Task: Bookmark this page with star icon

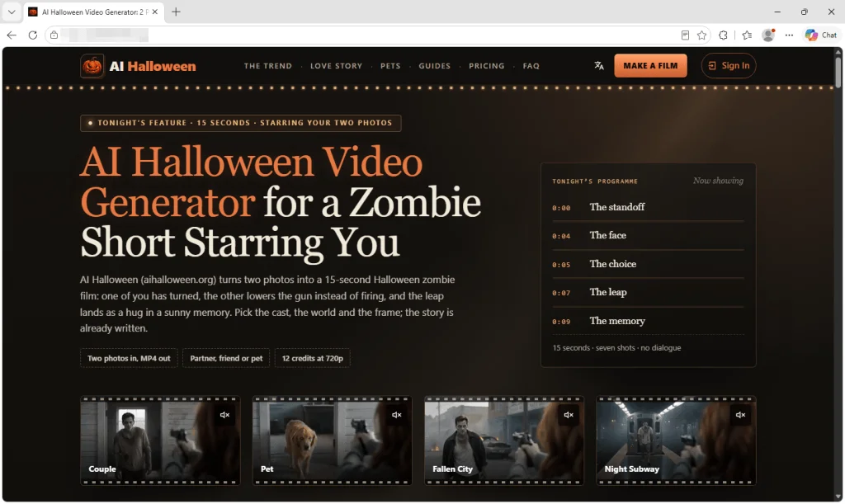Action: tap(701, 35)
